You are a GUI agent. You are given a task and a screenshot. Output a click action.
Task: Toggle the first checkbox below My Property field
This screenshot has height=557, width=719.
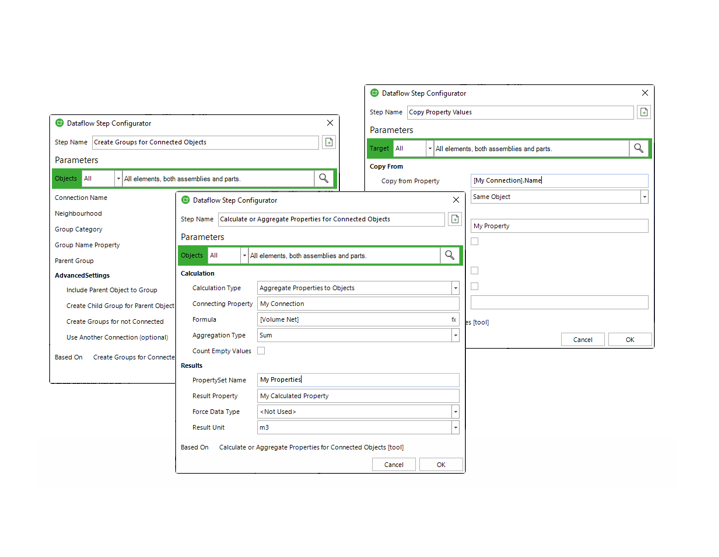click(475, 241)
